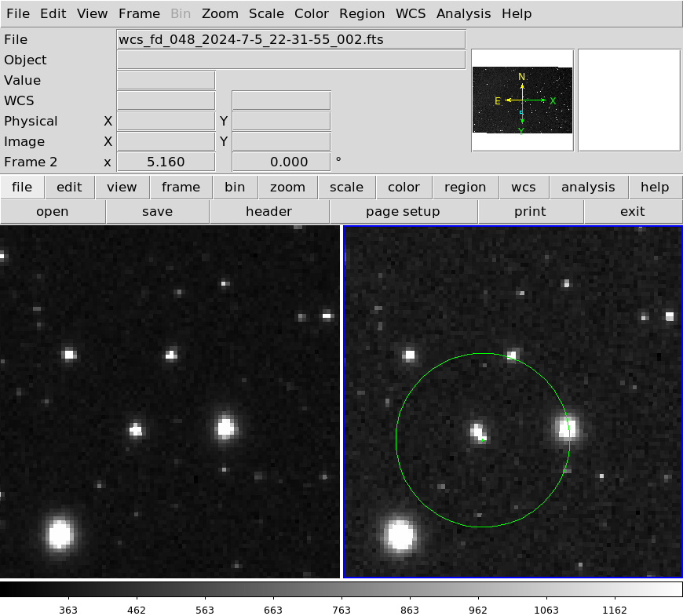Select the 'file' buttonbar tab
Image resolution: width=683 pixels, height=616 pixels.
coord(22,188)
